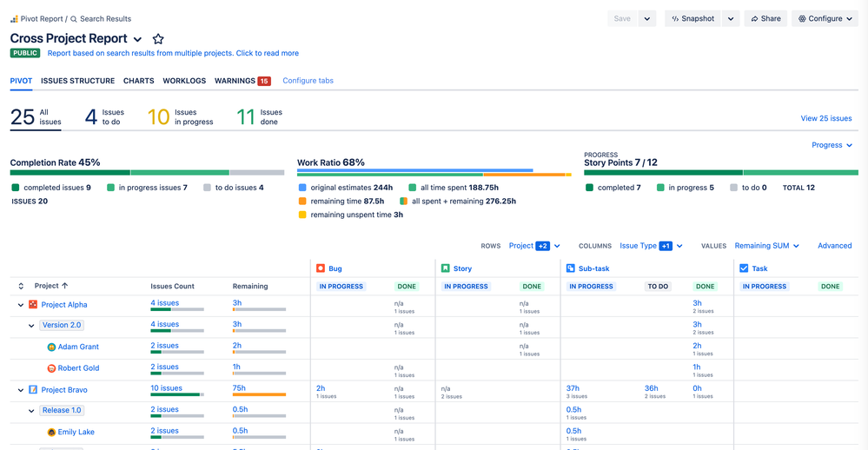Click the 2h Bug in-progress value for Bravo

321,388
